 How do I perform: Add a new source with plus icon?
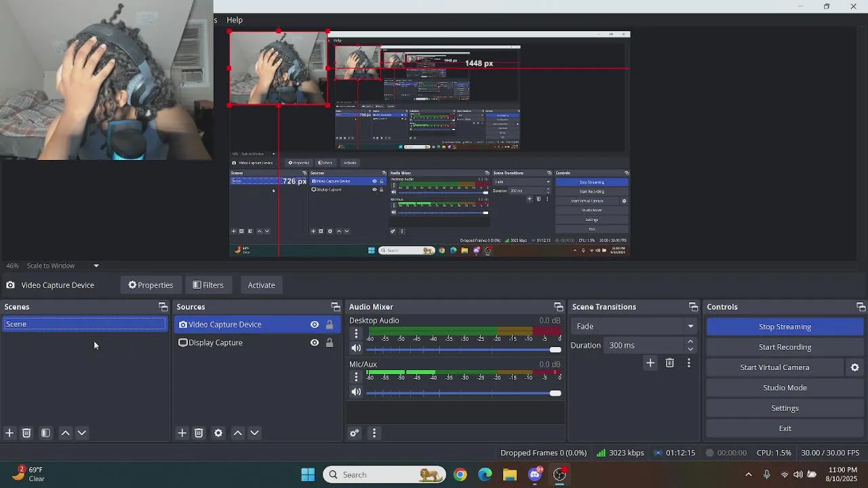[x=182, y=433]
